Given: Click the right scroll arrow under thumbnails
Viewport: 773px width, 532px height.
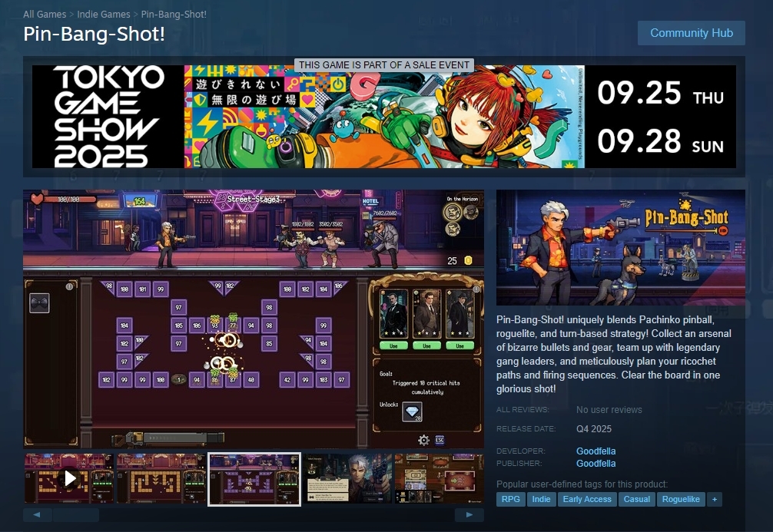Looking at the screenshot, I should (469, 514).
